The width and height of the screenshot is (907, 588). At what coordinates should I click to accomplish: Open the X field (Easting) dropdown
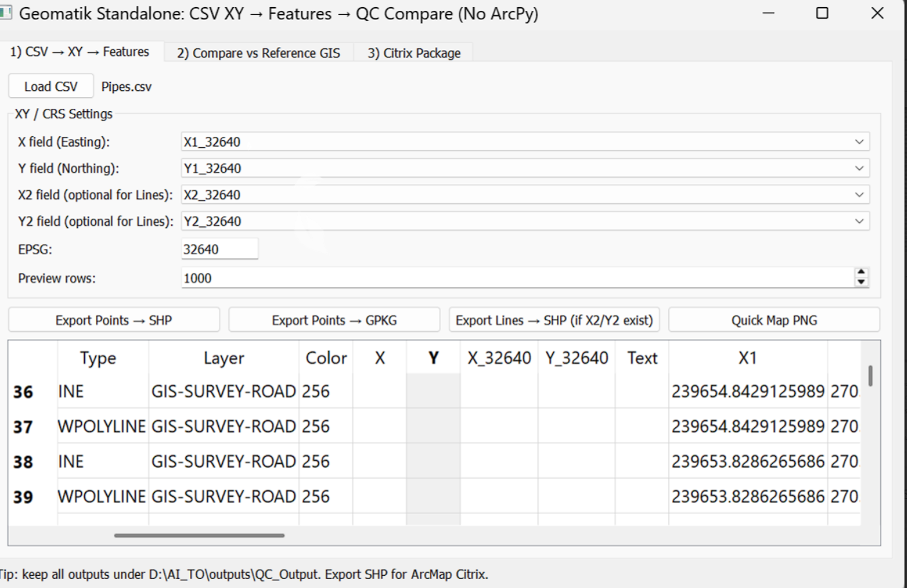pyautogui.click(x=525, y=142)
